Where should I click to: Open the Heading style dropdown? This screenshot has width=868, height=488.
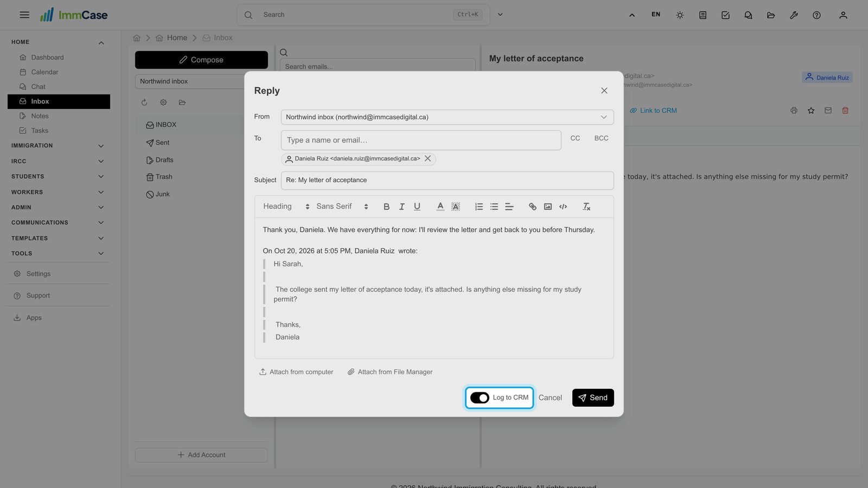pyautogui.click(x=285, y=207)
